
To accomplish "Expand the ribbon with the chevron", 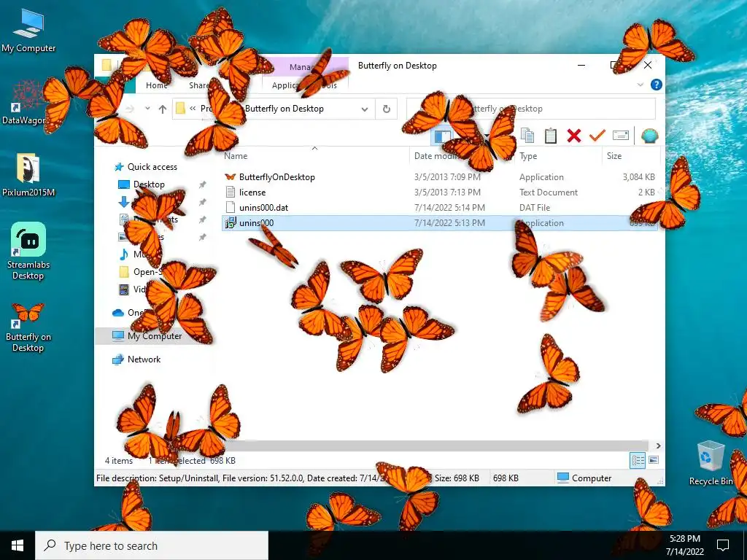I will point(640,85).
